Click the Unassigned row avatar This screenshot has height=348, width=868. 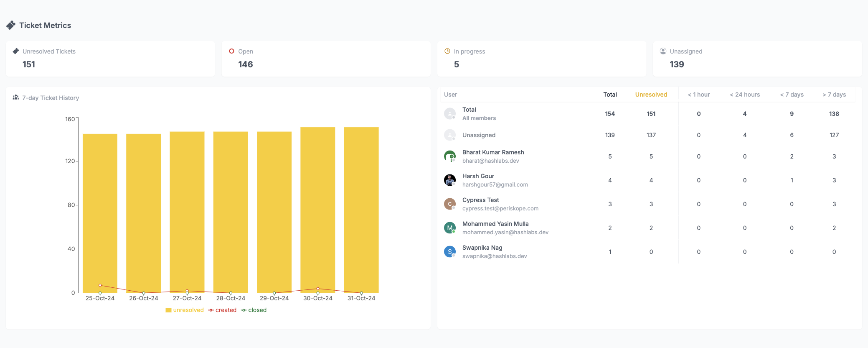pyautogui.click(x=450, y=135)
